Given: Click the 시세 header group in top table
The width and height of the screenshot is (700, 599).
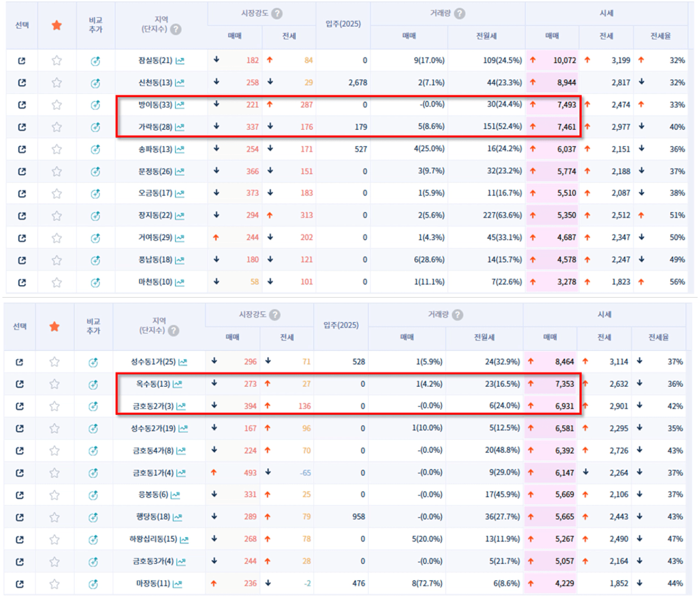Looking at the screenshot, I should pyautogui.click(x=606, y=14).
